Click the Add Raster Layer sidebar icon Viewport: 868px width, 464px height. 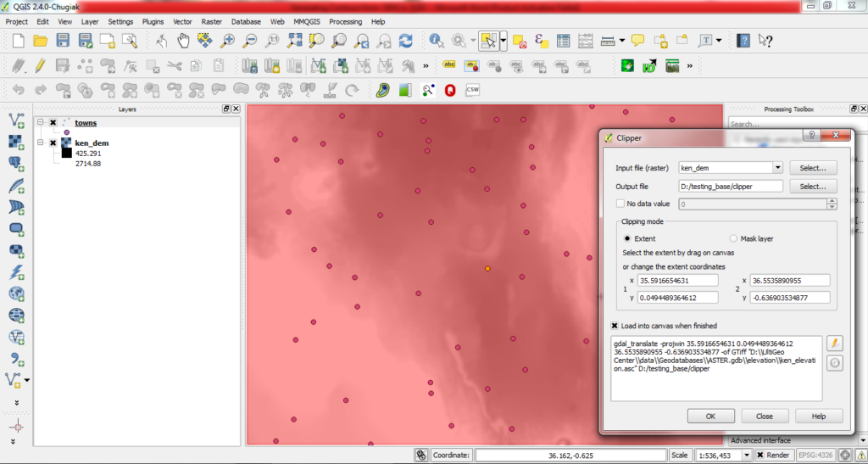tap(16, 142)
